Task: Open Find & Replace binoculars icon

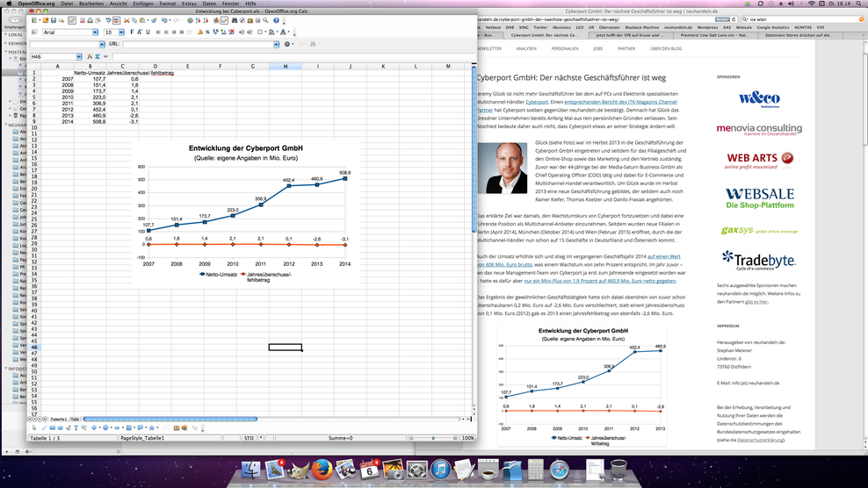Action: click(235, 20)
